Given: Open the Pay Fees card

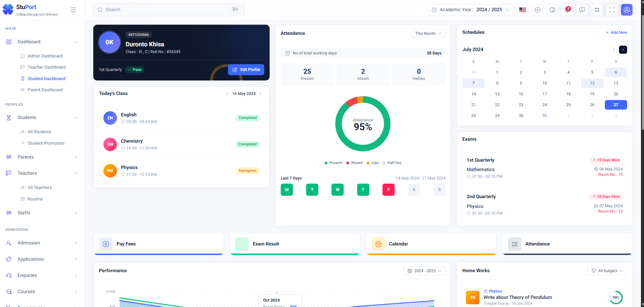Looking at the screenshot, I should [159, 244].
